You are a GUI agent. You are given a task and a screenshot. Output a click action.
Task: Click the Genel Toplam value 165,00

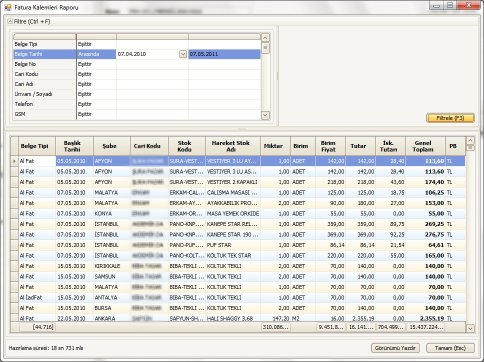point(425,256)
